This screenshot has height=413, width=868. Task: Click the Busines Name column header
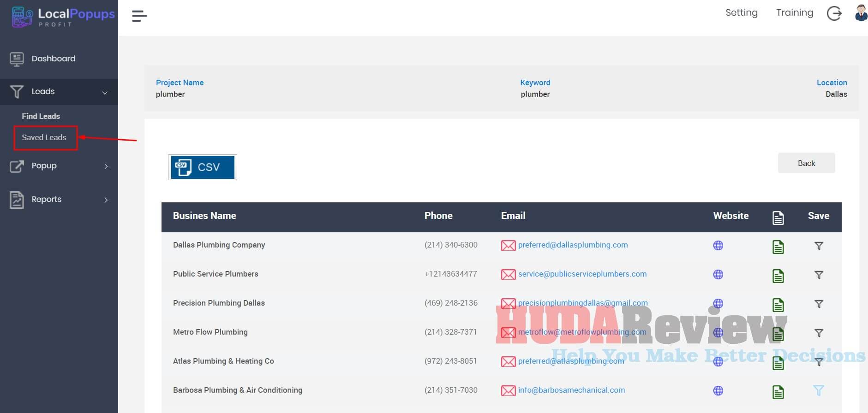click(204, 216)
